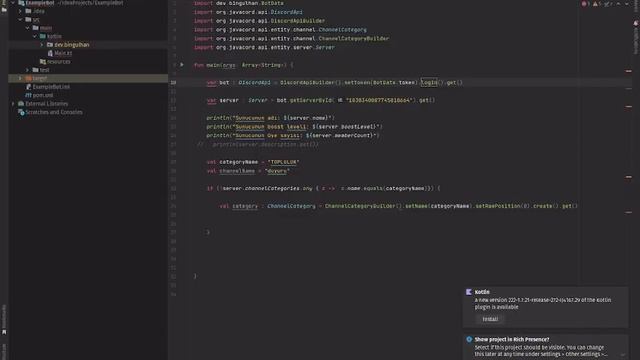
Task: Click the 'if (!server.channelCategories' line
Action: pyautogui.click(x=324, y=189)
